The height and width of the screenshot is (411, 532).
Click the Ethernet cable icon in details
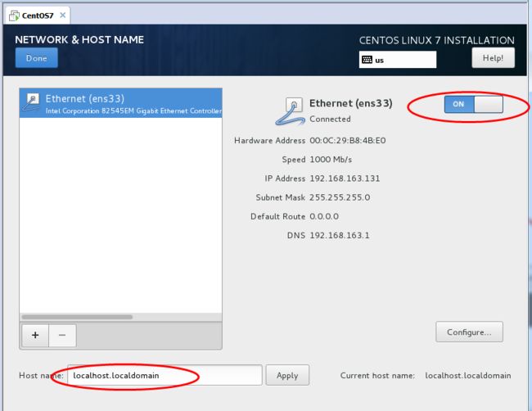point(290,111)
